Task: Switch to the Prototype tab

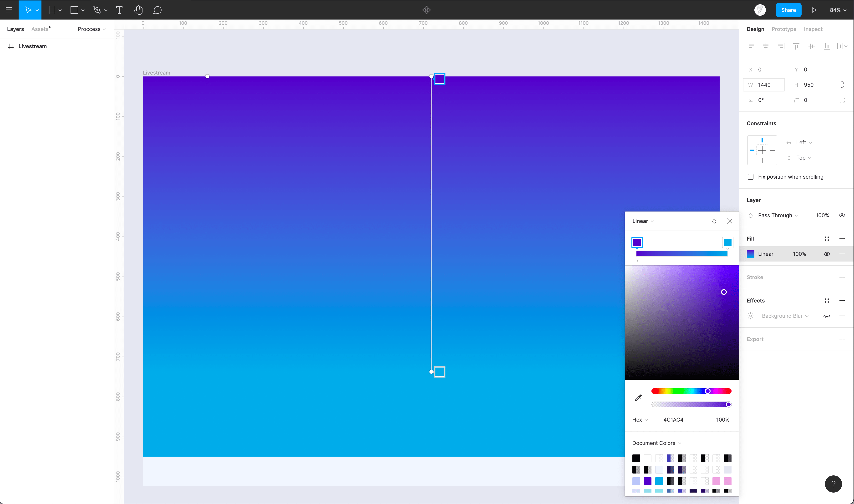Action: [784, 29]
